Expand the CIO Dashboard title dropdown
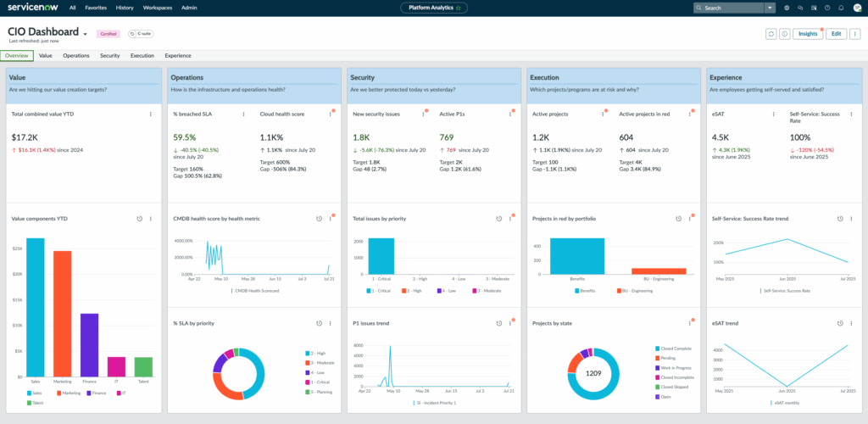This screenshot has width=868, height=424. 86,35
